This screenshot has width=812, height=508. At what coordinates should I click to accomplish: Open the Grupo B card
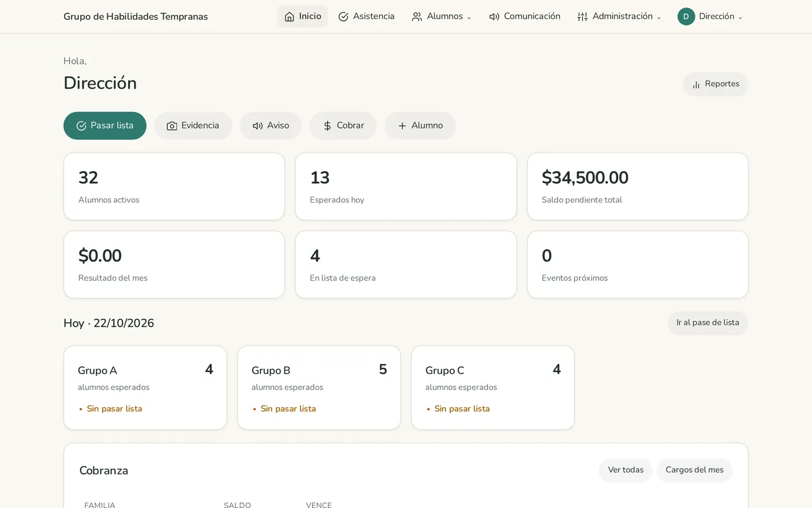[319, 388]
